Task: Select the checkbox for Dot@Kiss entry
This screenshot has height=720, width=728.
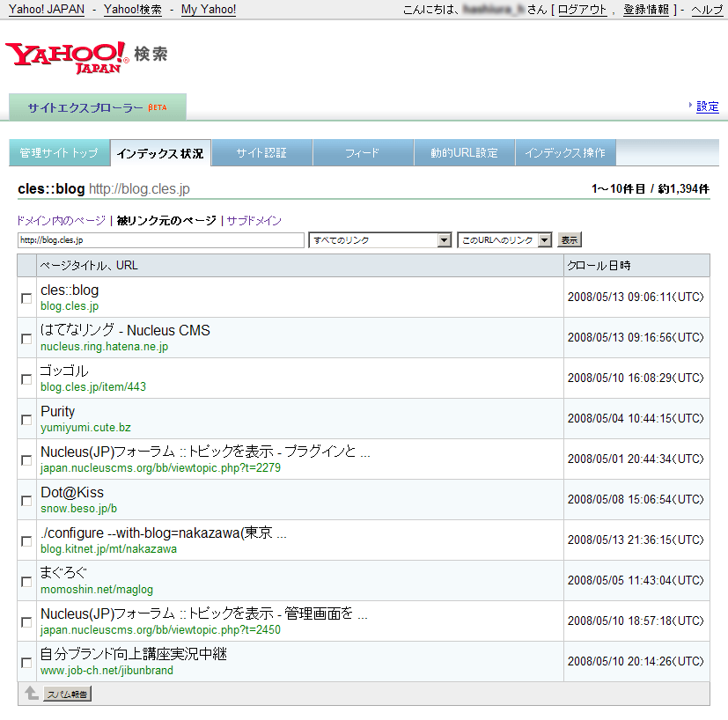Action: pyautogui.click(x=26, y=501)
